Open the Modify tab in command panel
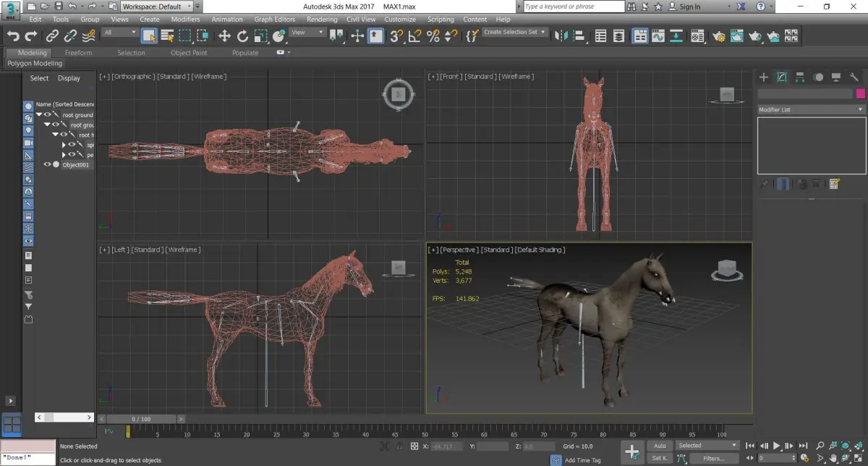Image resolution: width=868 pixels, height=466 pixels. [x=782, y=77]
